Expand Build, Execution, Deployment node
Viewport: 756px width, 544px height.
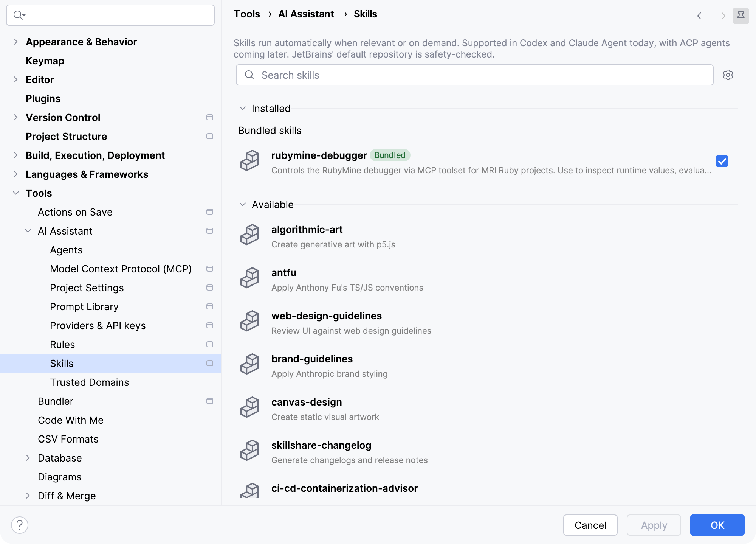click(x=15, y=155)
